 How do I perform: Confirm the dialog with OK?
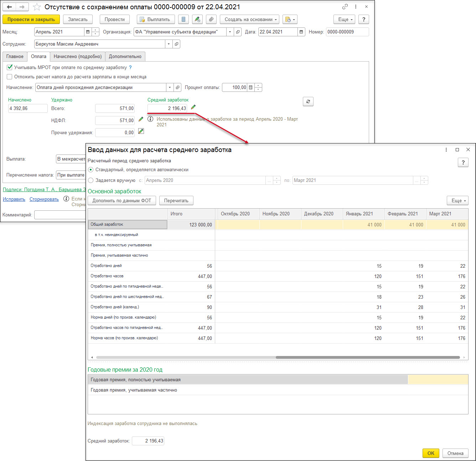[x=431, y=453]
